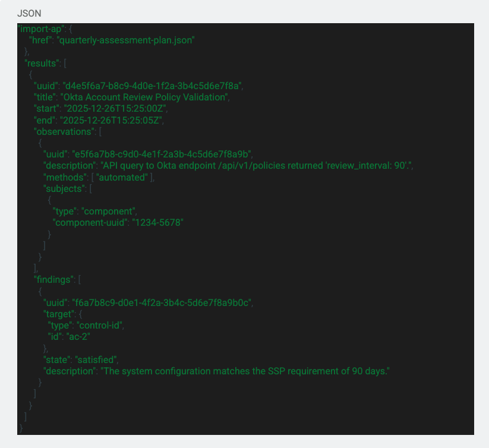The image size is (489, 448).
Task: Click the component-uuid value "1234-5678"
Action: [150, 222]
